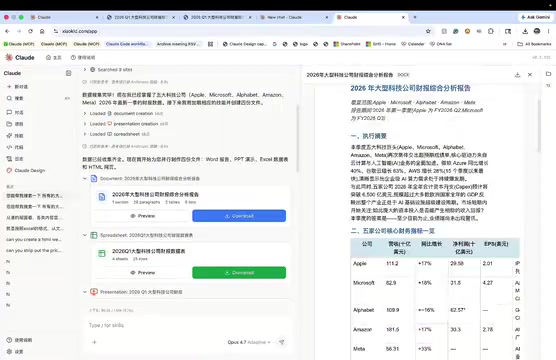Switch to the 'New chat - Claude' tab
The width and height of the screenshot is (556, 360).
tap(294, 17)
